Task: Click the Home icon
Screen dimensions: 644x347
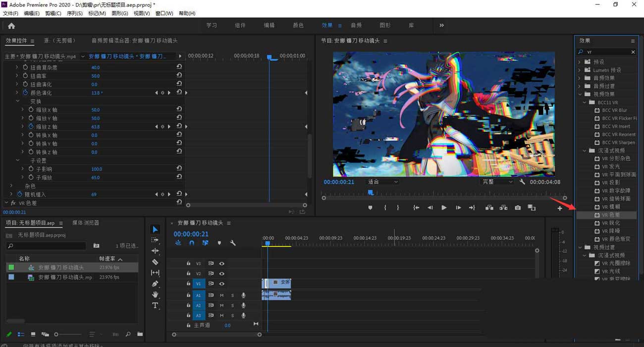Action: tap(11, 26)
